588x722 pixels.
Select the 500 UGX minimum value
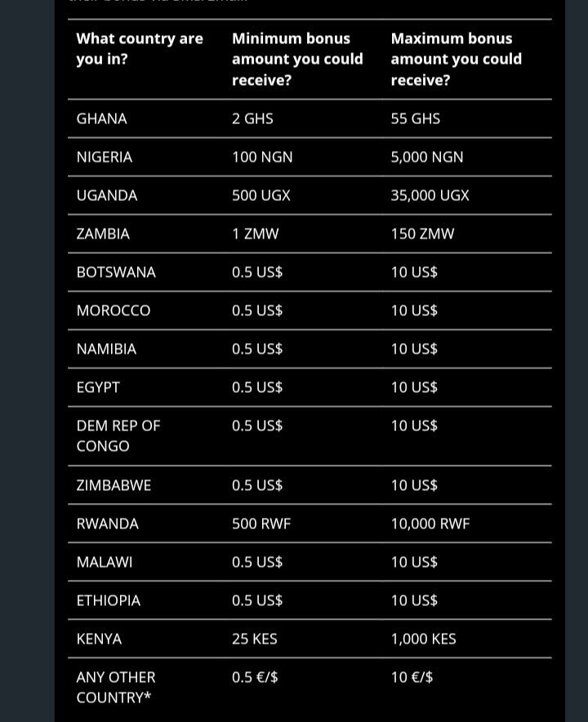(261, 195)
